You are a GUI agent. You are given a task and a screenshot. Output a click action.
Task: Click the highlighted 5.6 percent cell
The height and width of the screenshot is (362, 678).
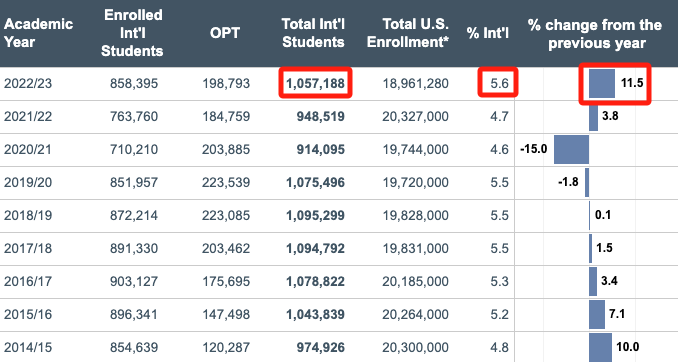click(498, 82)
